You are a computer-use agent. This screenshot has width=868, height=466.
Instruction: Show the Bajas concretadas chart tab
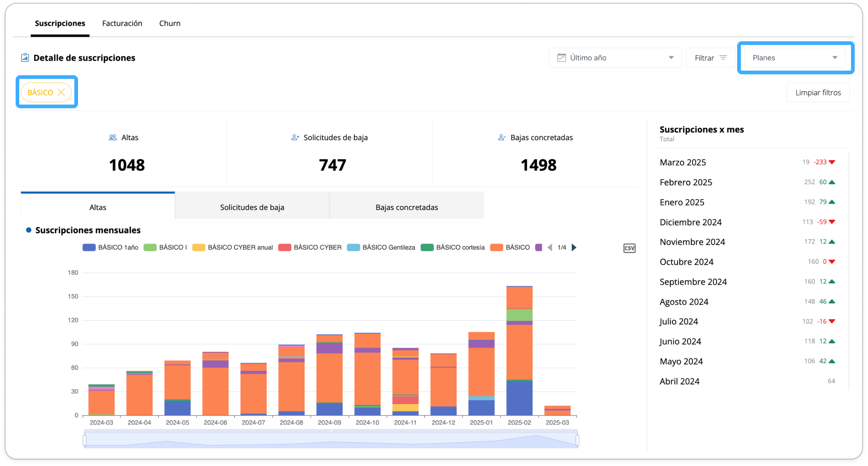click(x=407, y=205)
